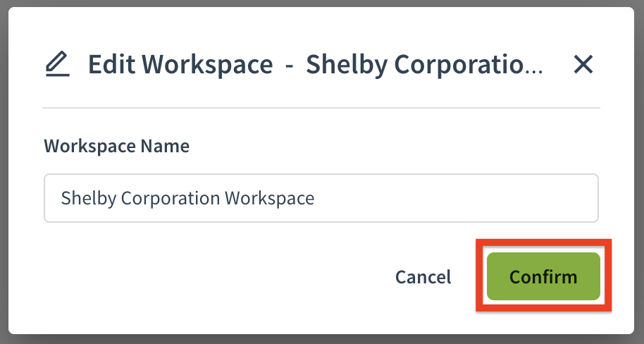
Task: Click the "Workspace Name" field label
Action: coord(117,146)
